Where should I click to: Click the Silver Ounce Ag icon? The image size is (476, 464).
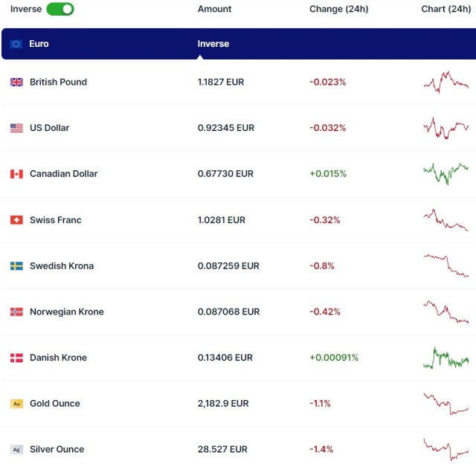(x=16, y=449)
